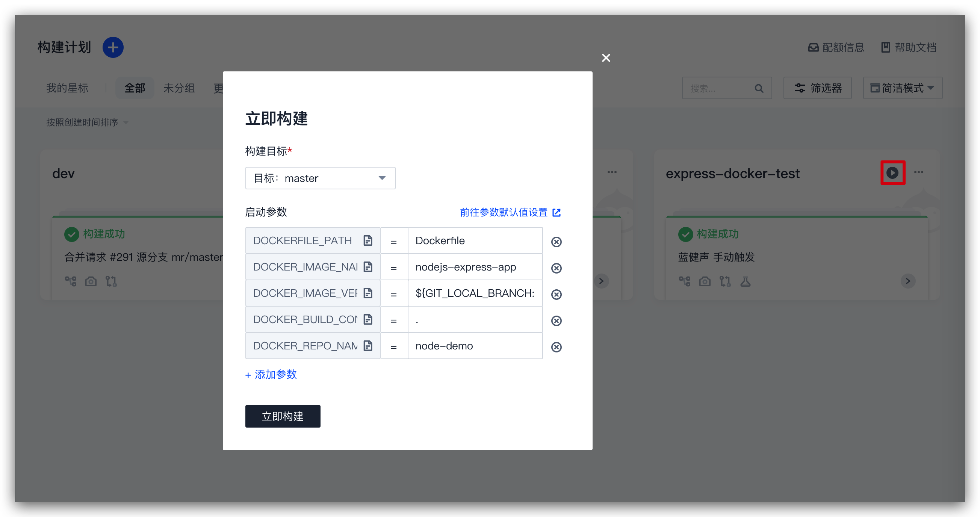Screen dimensions: 980x517
Task: Click + 添加参数 link
Action: coord(271,375)
